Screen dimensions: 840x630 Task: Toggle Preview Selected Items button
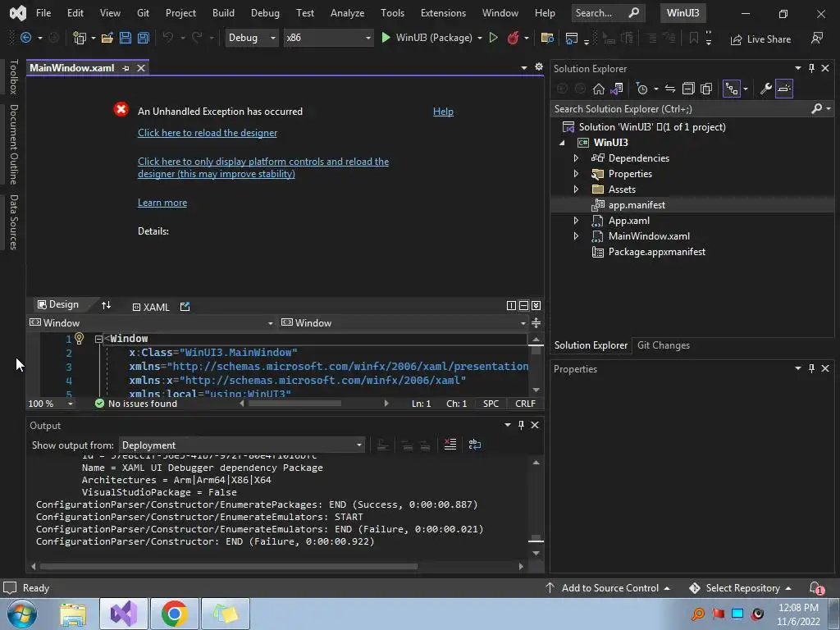783,89
